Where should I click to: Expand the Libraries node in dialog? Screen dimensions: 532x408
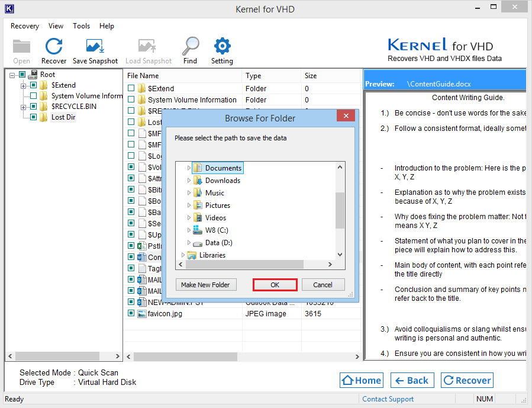[x=183, y=255]
